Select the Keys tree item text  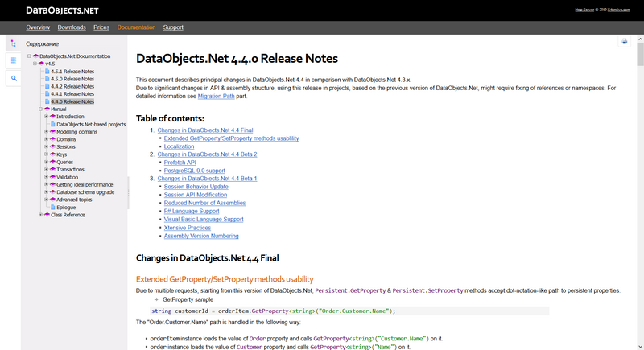(x=62, y=154)
